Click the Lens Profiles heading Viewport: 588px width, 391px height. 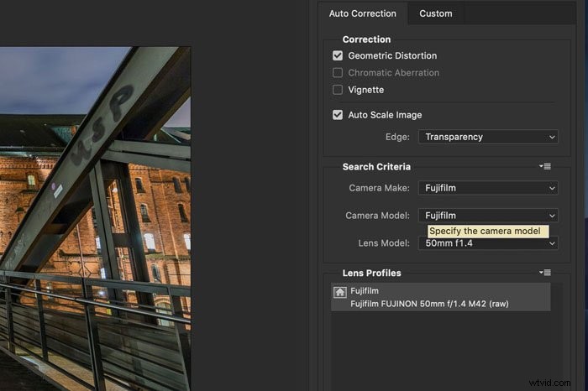tap(371, 273)
